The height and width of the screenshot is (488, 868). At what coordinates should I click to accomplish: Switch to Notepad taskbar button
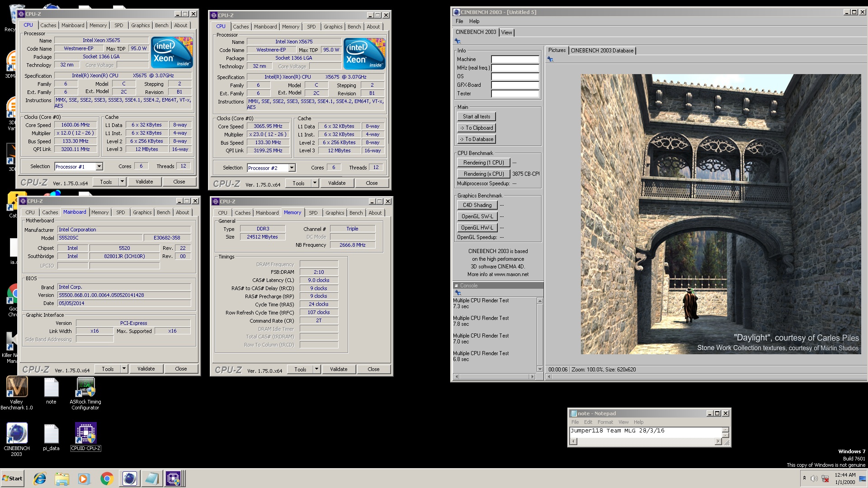pos(151,479)
